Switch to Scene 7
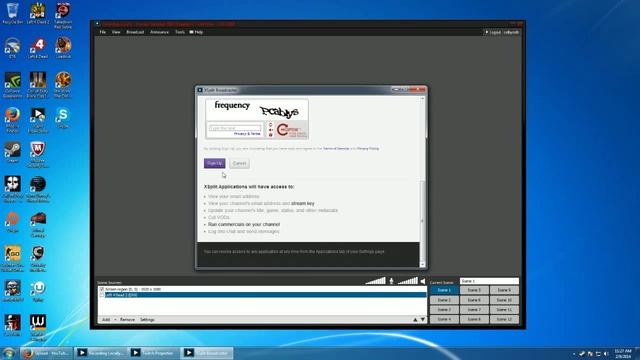This screenshot has width=640, height=360. pyautogui.click(x=474, y=310)
